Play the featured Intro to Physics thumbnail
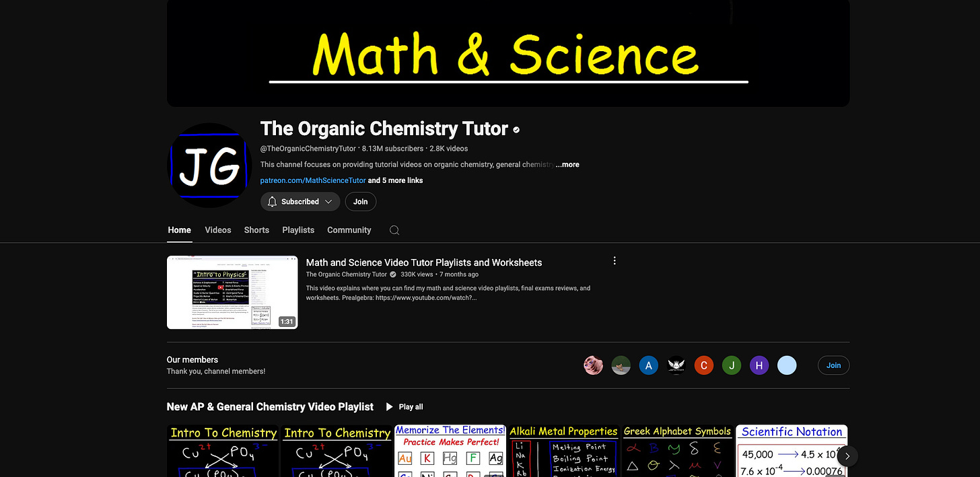The height and width of the screenshot is (477, 980). pos(232,292)
